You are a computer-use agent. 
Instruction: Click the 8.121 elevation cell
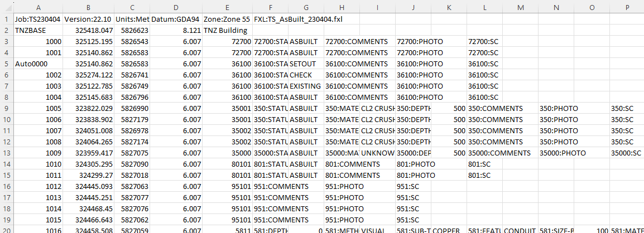176,30
